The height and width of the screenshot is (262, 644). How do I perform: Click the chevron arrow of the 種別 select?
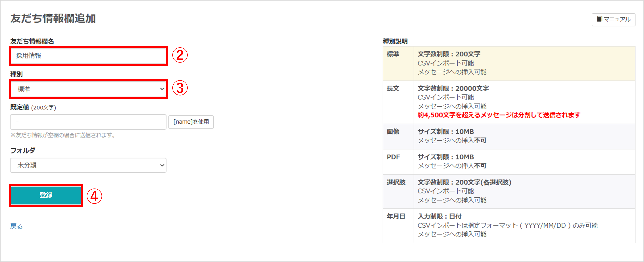click(x=162, y=89)
